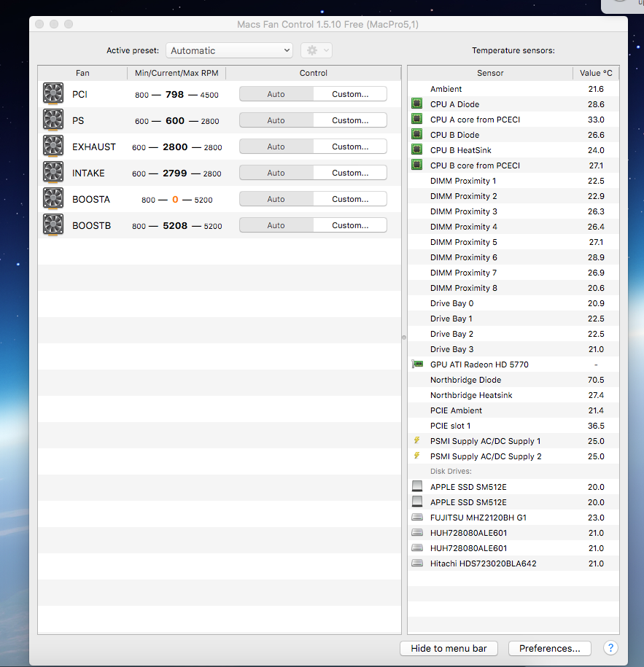Set PS fan to Auto
This screenshot has height=667, width=644.
click(x=276, y=120)
